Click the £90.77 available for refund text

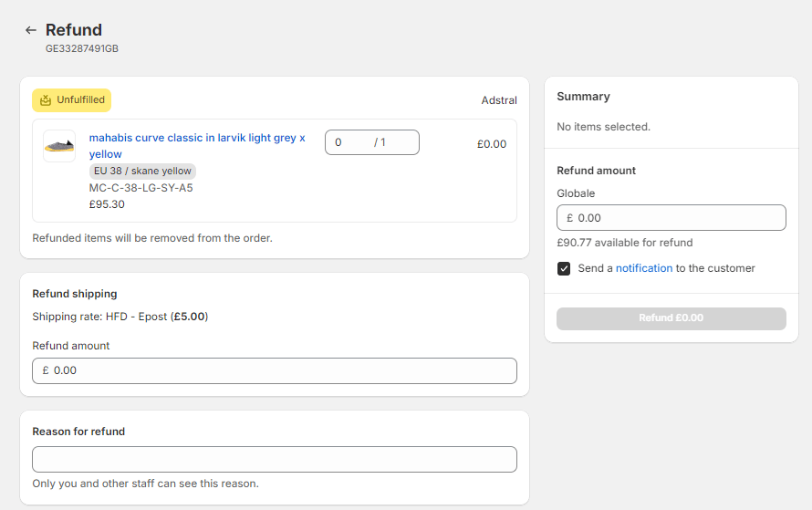[625, 243]
